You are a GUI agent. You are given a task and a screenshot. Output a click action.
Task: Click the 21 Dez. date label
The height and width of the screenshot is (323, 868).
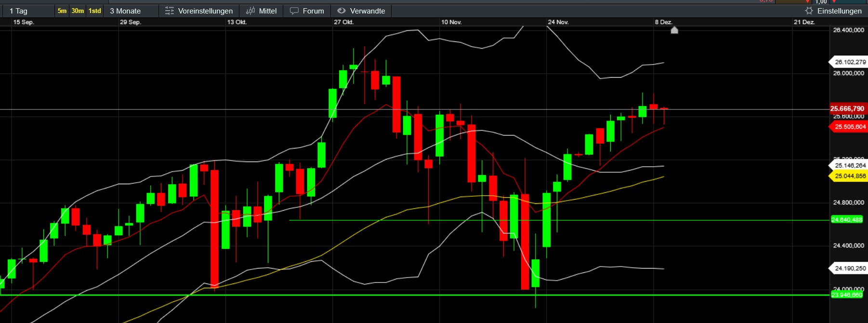click(x=804, y=22)
